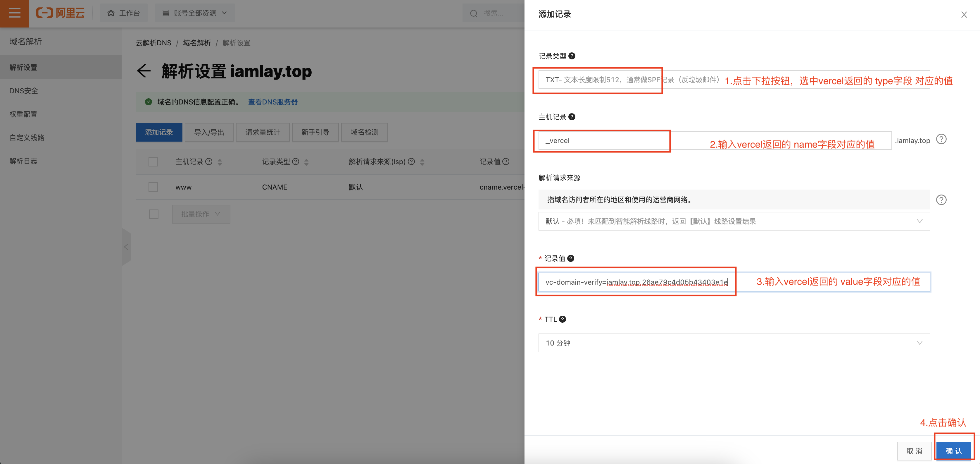Click the 新手引导 button

(315, 132)
